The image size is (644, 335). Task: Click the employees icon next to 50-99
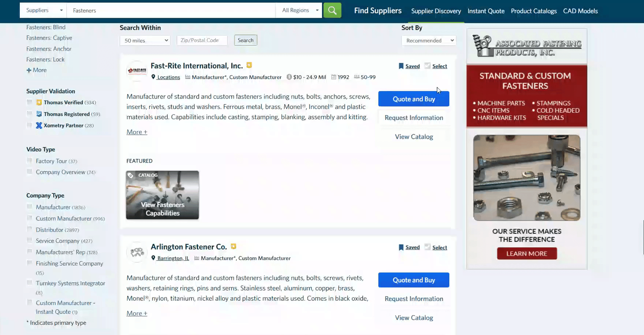[357, 77]
